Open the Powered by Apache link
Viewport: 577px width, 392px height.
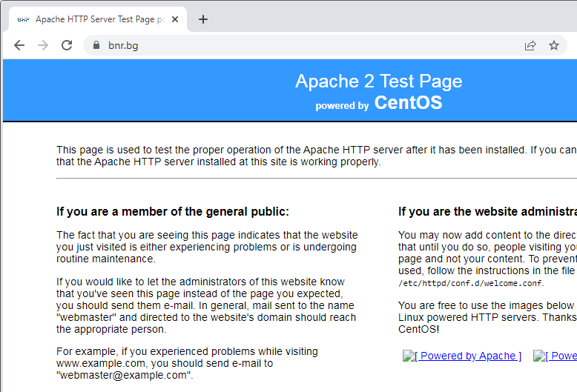click(468, 356)
